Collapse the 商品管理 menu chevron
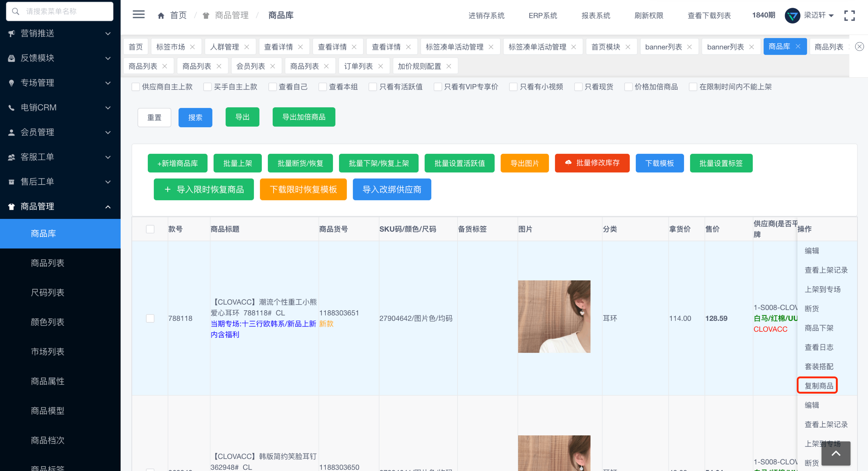 pyautogui.click(x=108, y=207)
